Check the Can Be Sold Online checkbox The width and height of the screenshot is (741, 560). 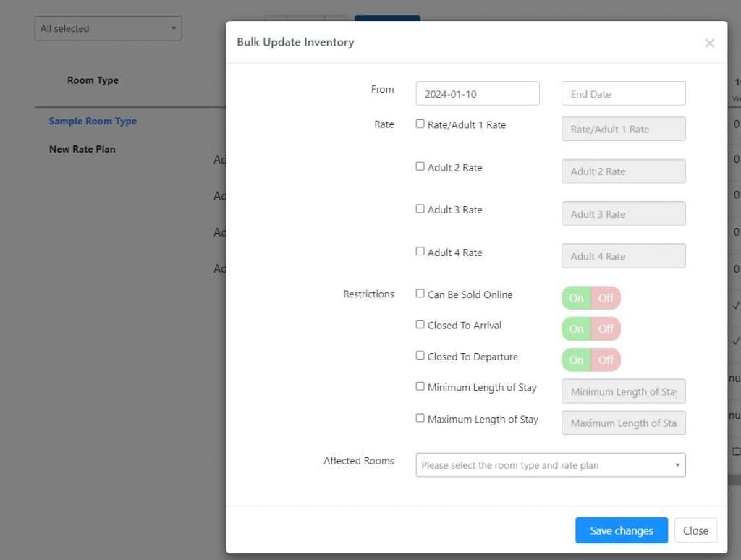coord(420,294)
